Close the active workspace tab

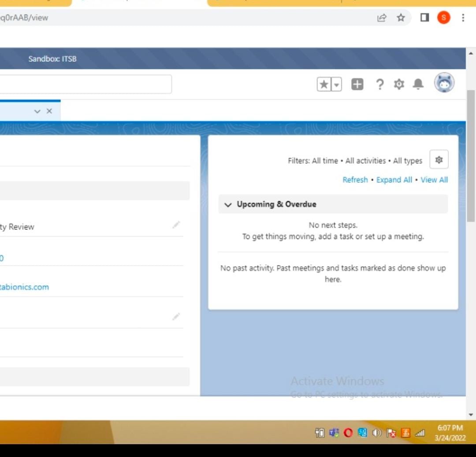coord(49,111)
